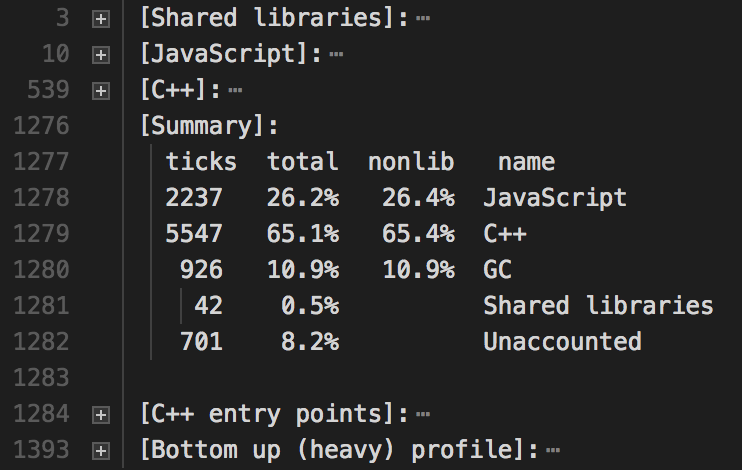Expand the folded [Shared libraries] section
This screenshot has height=470, width=742.
click(x=99, y=18)
